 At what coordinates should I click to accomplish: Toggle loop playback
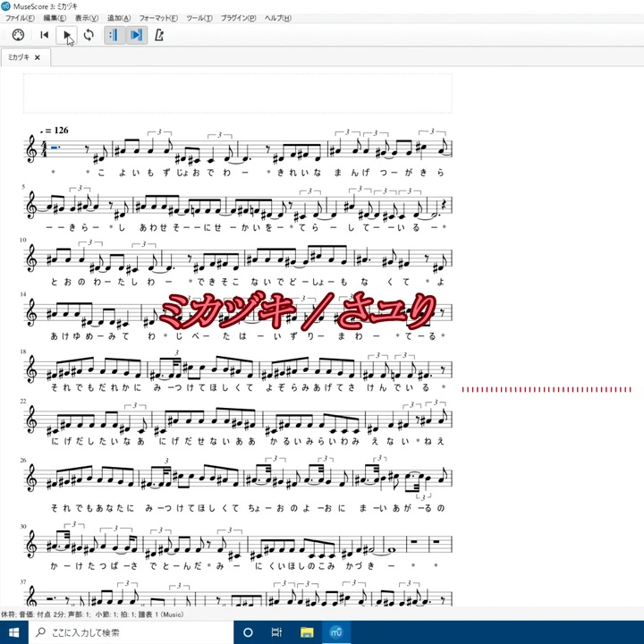click(89, 35)
